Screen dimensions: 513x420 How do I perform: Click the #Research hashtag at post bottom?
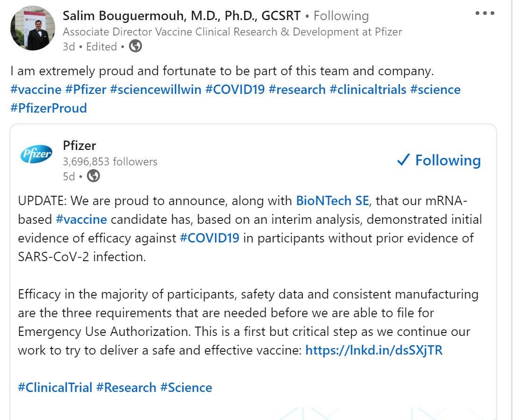click(126, 387)
